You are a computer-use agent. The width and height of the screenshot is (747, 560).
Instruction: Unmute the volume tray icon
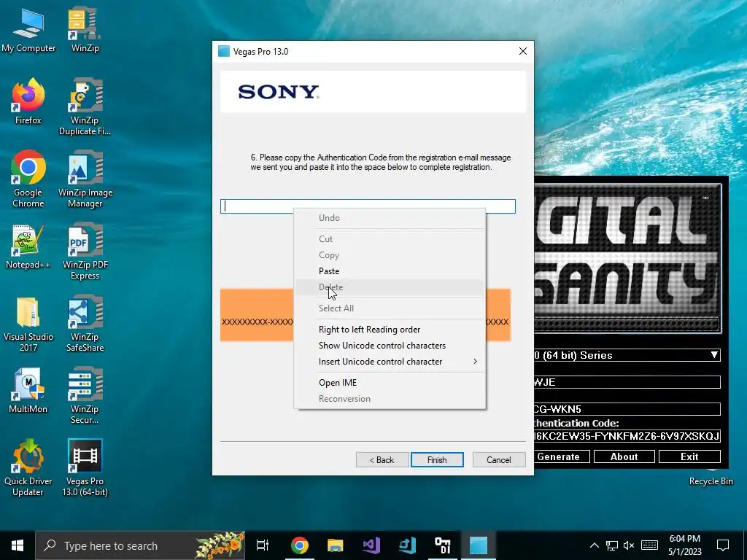629,545
